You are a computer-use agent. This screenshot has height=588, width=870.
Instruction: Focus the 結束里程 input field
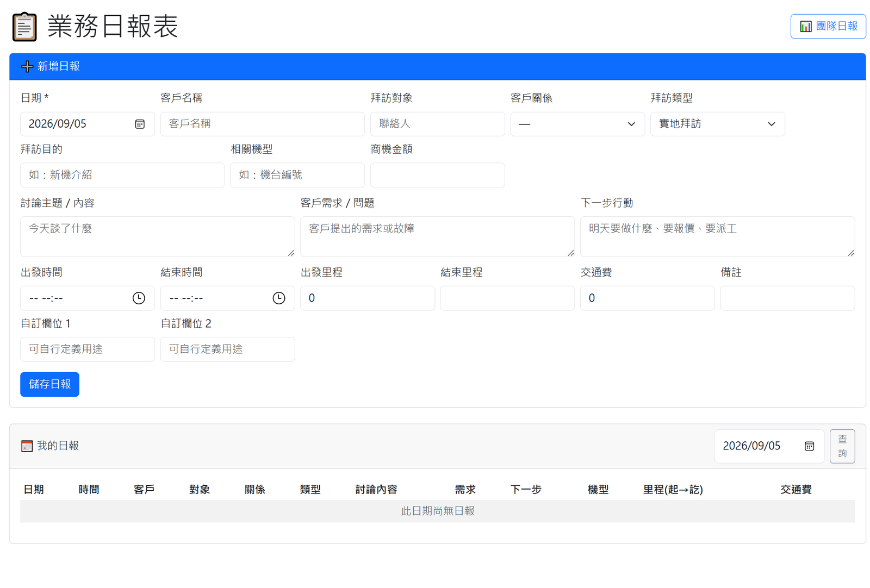(507, 298)
